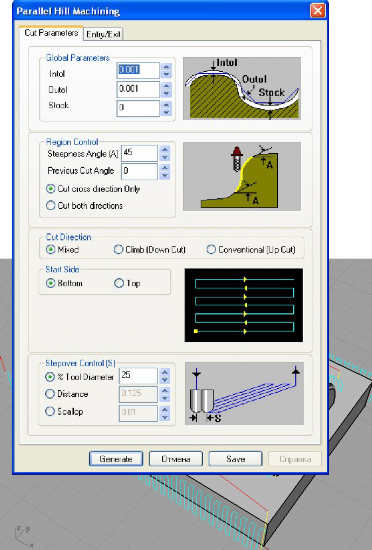Increase Steepness Angle with up arrow
This screenshot has height=550, width=372.
[164, 150]
